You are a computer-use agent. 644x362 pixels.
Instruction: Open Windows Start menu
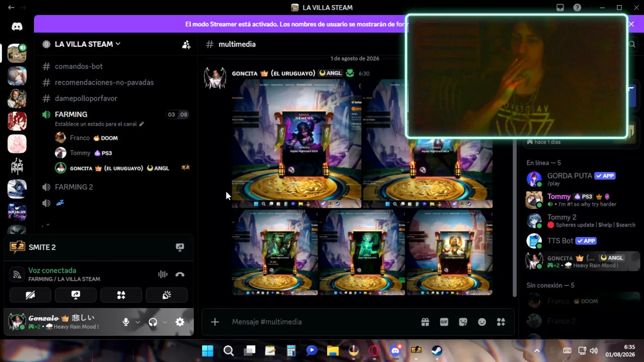click(x=207, y=350)
